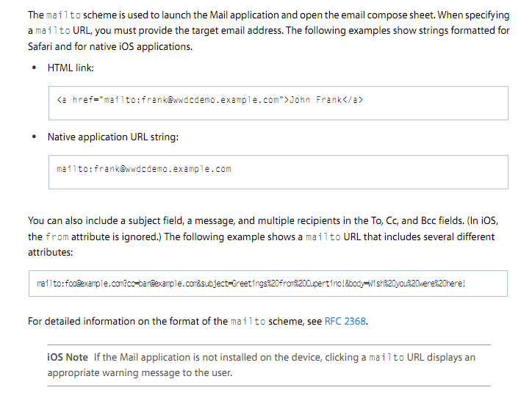The width and height of the screenshot is (532, 415).
Task: Click the "appropriate warning message" note text
Action: 110,373
